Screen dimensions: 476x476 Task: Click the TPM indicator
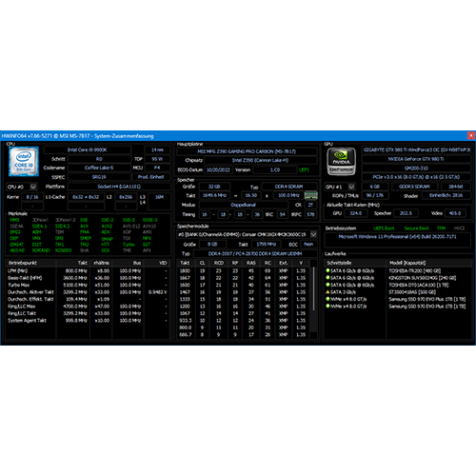441,228
